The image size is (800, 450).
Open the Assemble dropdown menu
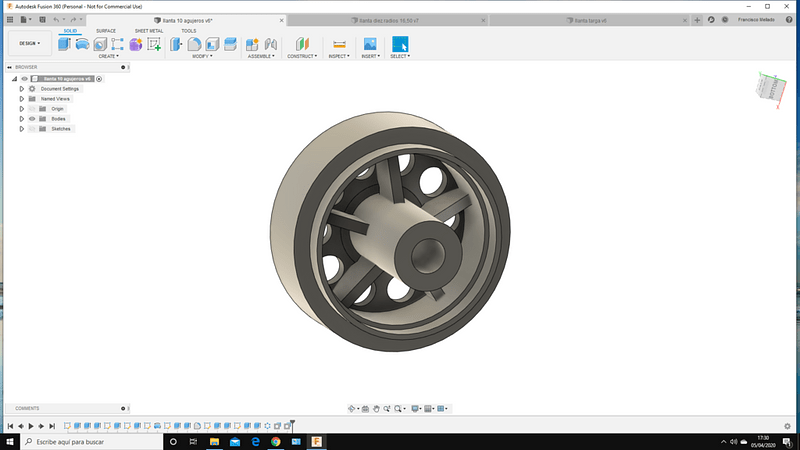pyautogui.click(x=261, y=56)
